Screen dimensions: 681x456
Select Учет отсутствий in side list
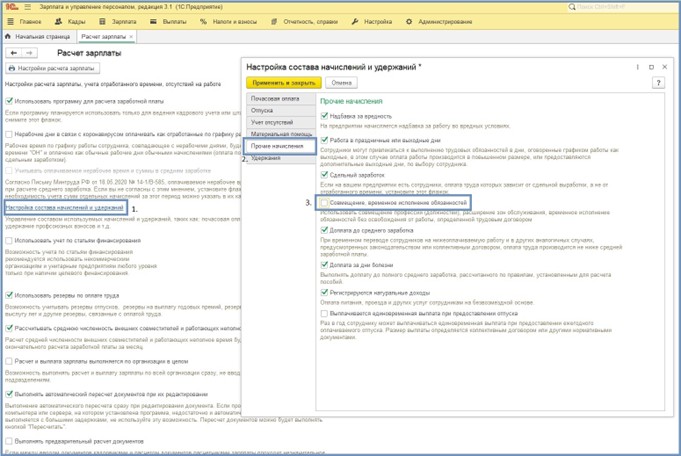273,122
